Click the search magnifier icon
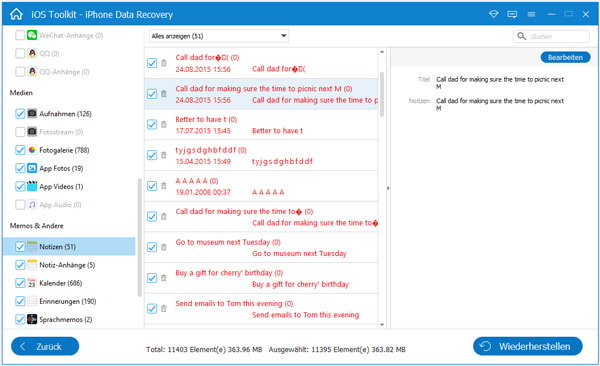This screenshot has height=366, width=600. (521, 36)
